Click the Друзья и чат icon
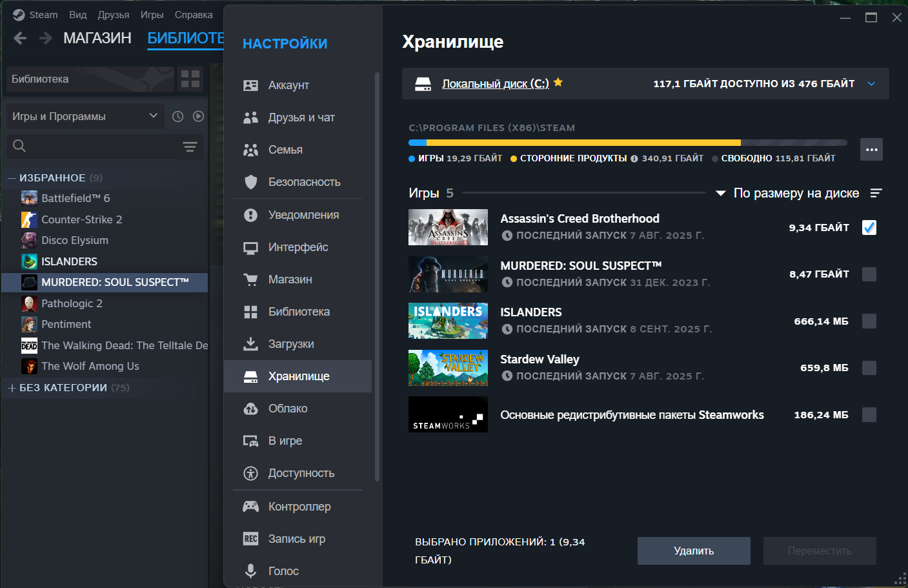 click(x=250, y=117)
